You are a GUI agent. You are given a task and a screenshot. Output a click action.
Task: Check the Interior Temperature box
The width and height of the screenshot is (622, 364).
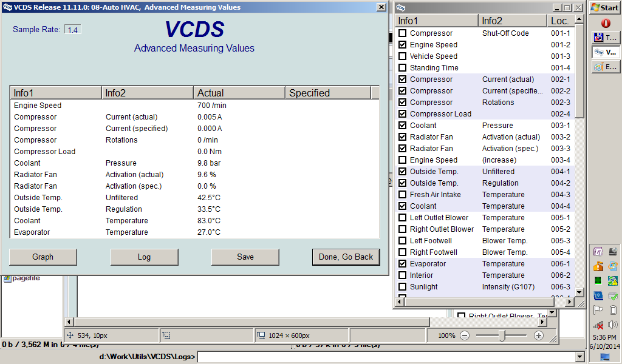pos(402,275)
